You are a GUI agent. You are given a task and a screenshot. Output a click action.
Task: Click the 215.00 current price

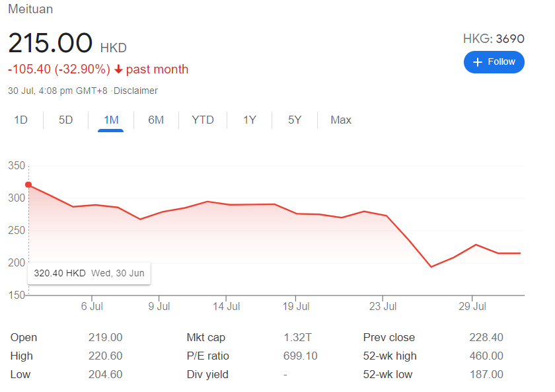50,43
